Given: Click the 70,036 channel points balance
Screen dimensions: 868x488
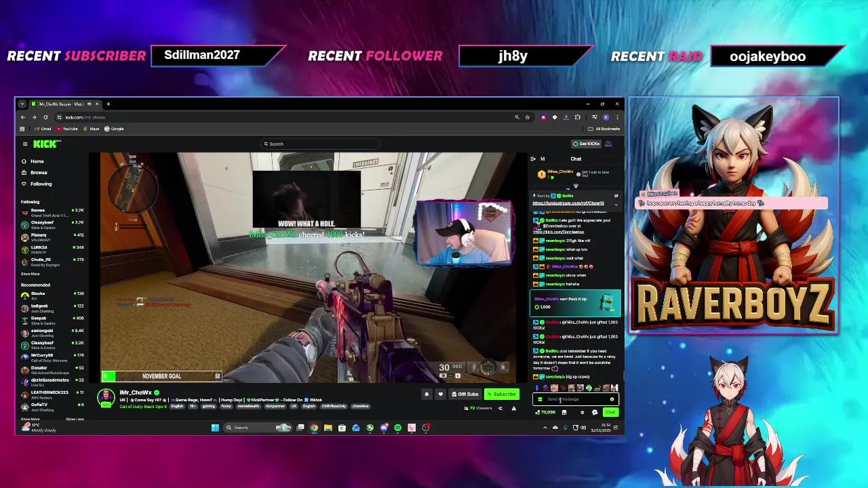Looking at the screenshot, I should point(545,412).
